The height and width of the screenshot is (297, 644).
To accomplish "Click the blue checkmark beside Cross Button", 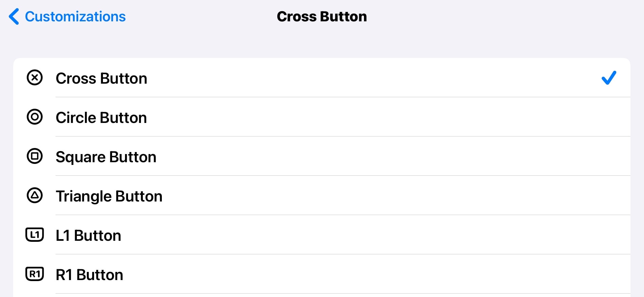I will 608,78.
